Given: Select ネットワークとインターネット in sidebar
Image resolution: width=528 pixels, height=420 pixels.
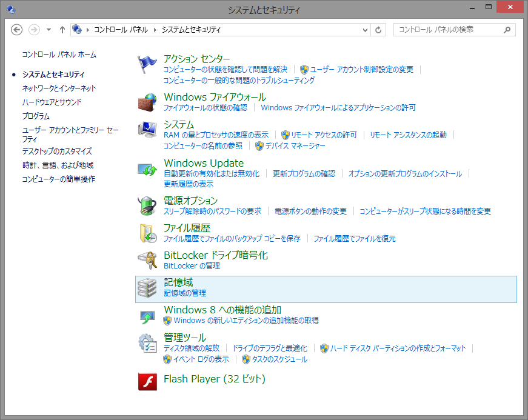Looking at the screenshot, I should pyautogui.click(x=59, y=88).
